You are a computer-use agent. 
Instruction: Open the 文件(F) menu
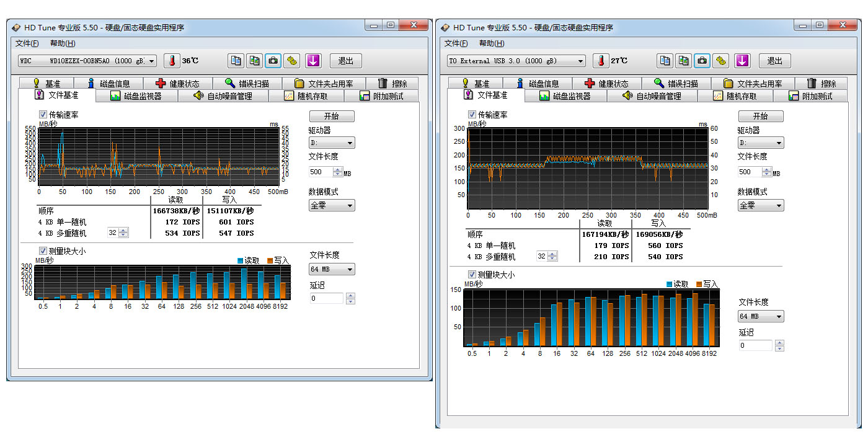pyautogui.click(x=27, y=43)
